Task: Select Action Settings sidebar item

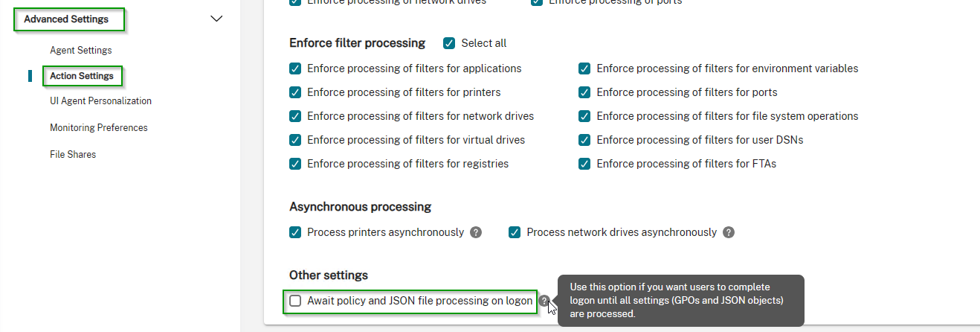Action: (x=82, y=76)
